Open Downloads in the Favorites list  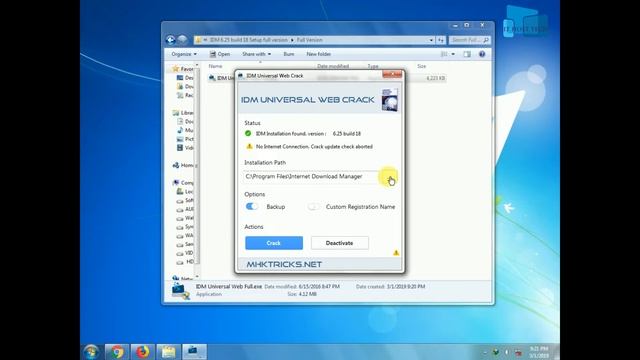click(x=185, y=87)
